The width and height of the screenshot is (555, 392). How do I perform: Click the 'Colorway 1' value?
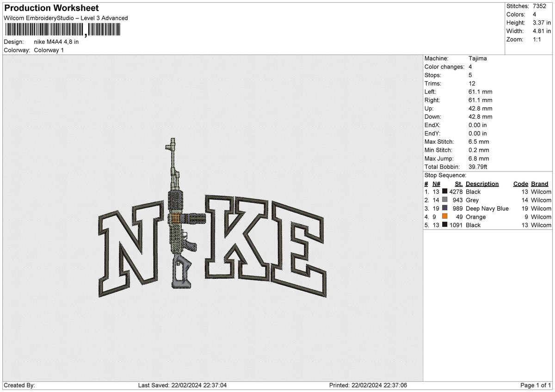pyautogui.click(x=49, y=50)
